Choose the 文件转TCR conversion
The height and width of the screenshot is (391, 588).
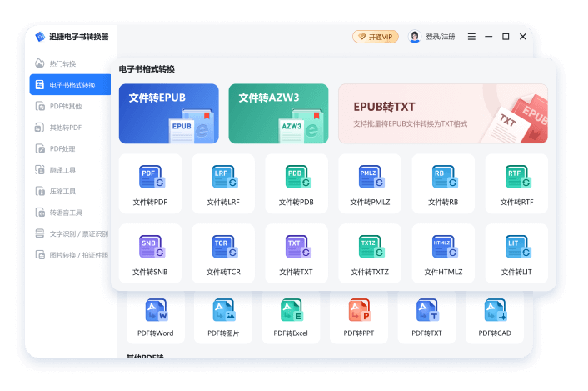223,253
